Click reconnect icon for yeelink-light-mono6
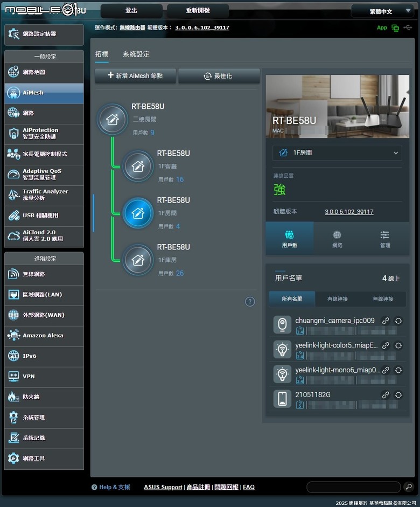The width and height of the screenshot is (420, 507). tap(398, 370)
